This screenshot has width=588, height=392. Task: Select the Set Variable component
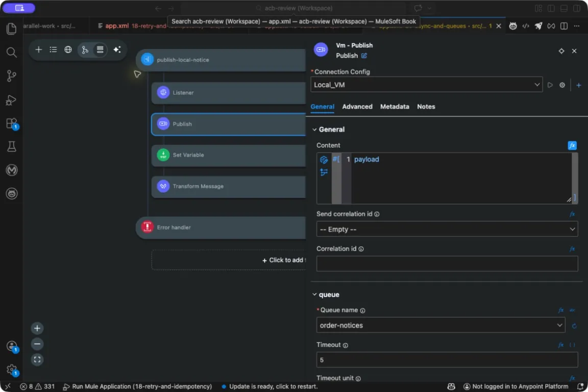(229, 155)
